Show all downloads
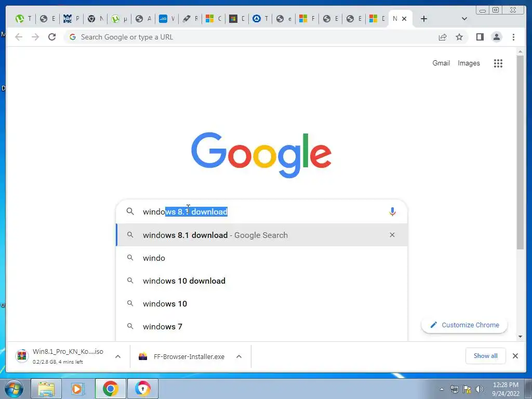The width and height of the screenshot is (532, 399). pos(486,356)
